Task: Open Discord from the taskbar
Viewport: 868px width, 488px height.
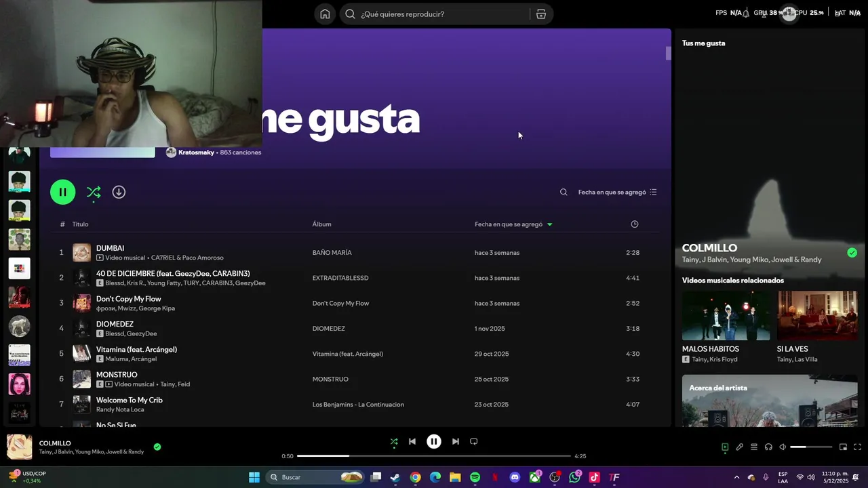Action: 515,477
